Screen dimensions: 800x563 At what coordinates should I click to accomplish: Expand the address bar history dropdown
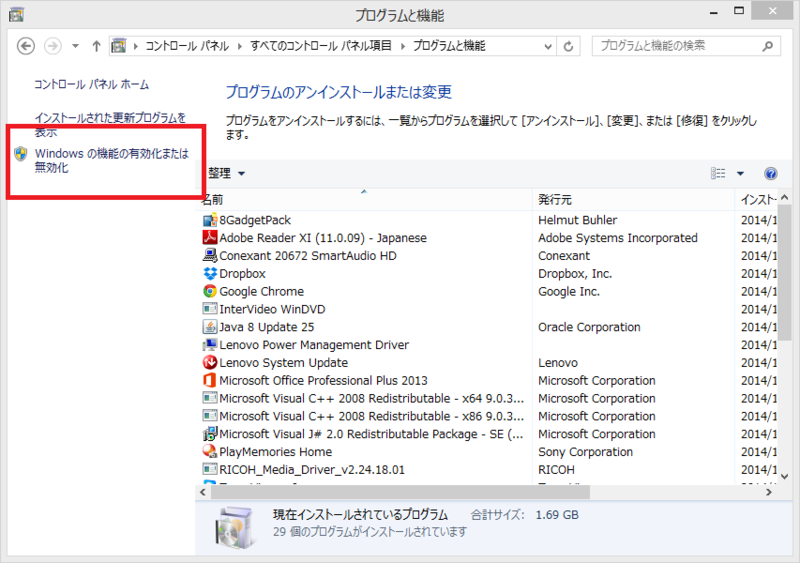[x=548, y=46]
